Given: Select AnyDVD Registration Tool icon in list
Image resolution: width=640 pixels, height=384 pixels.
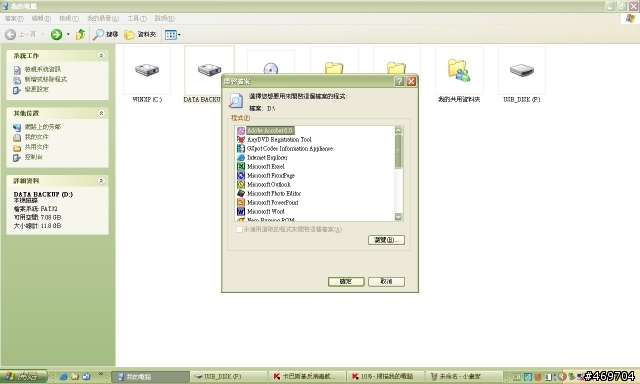Looking at the screenshot, I should click(x=241, y=140).
